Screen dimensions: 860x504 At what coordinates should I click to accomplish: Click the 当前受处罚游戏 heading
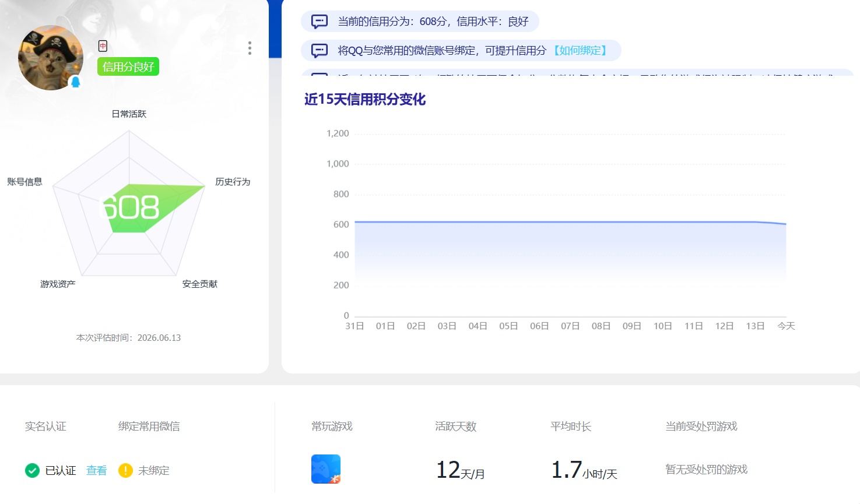coord(701,427)
